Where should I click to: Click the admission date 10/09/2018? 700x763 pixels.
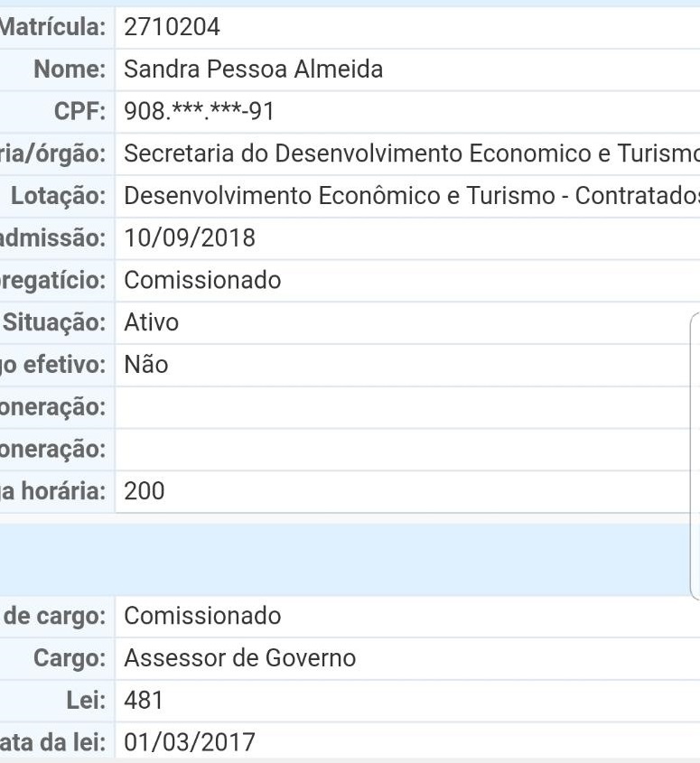click(x=190, y=238)
